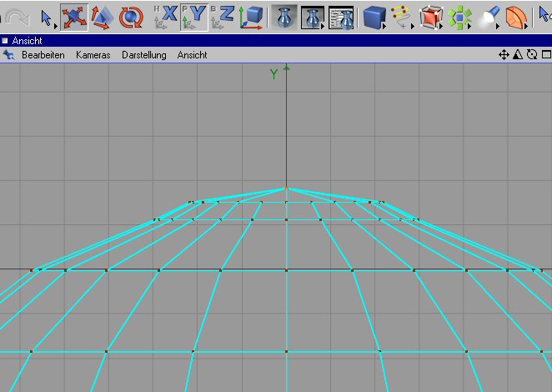
Task: Switch the world/object coordinate system
Action: (x=252, y=16)
